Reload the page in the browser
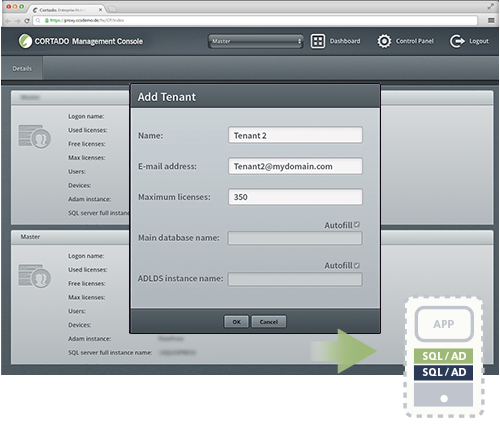500x430 pixels. click(x=27, y=21)
